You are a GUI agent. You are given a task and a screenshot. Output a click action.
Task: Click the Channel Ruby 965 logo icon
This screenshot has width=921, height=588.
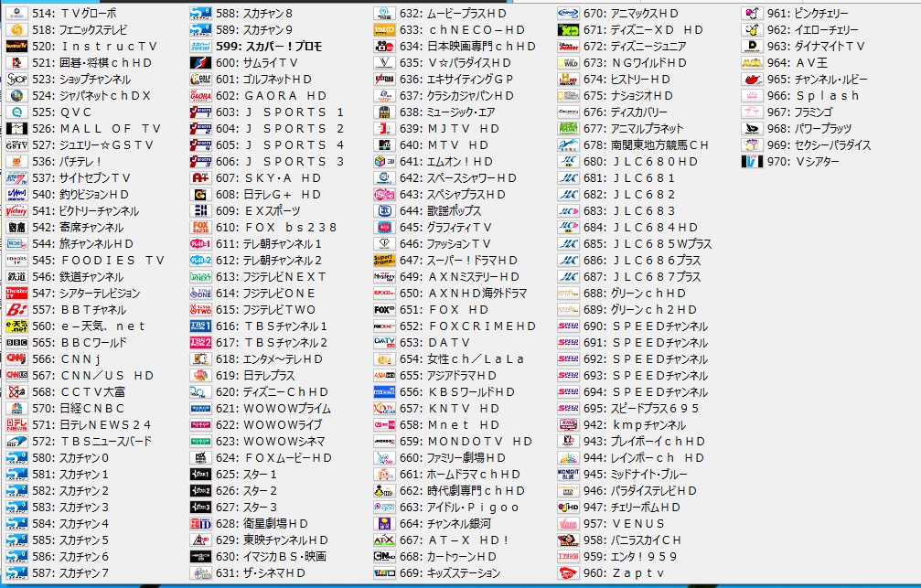pos(752,80)
